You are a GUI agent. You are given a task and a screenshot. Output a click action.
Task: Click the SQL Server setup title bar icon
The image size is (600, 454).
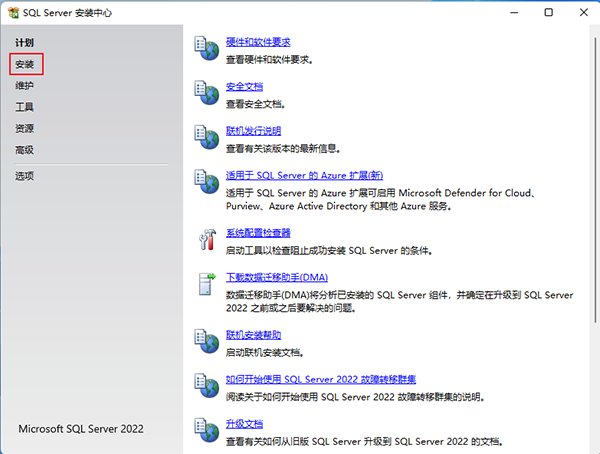pyautogui.click(x=13, y=13)
